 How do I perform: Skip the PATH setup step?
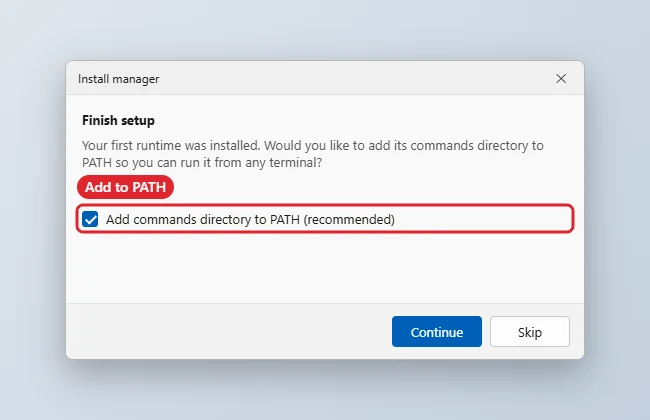click(529, 332)
